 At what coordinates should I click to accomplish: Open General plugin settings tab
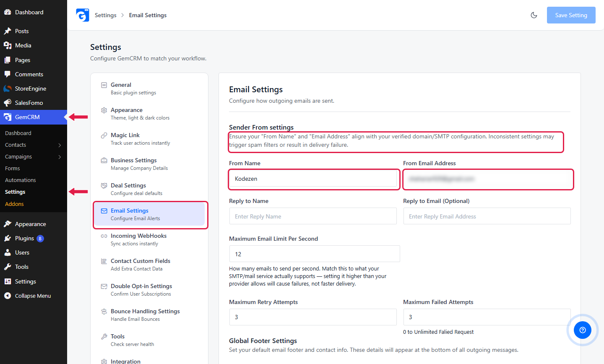tap(149, 88)
